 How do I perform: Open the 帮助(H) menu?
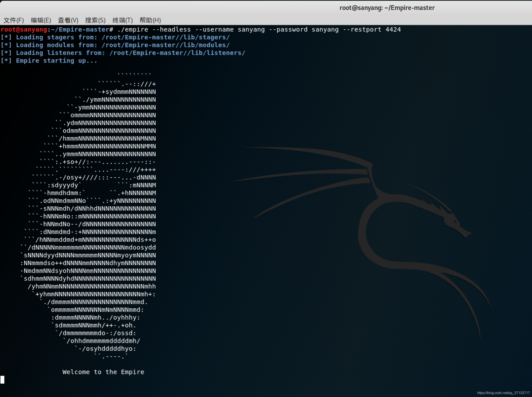[x=150, y=20]
